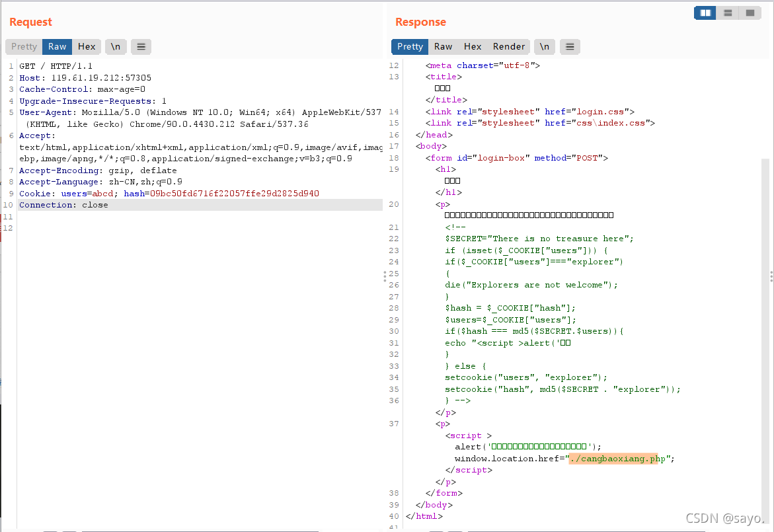Click the Host header value 119.61.19.212:57305
Image resolution: width=774 pixels, height=532 pixels.
click(x=101, y=78)
